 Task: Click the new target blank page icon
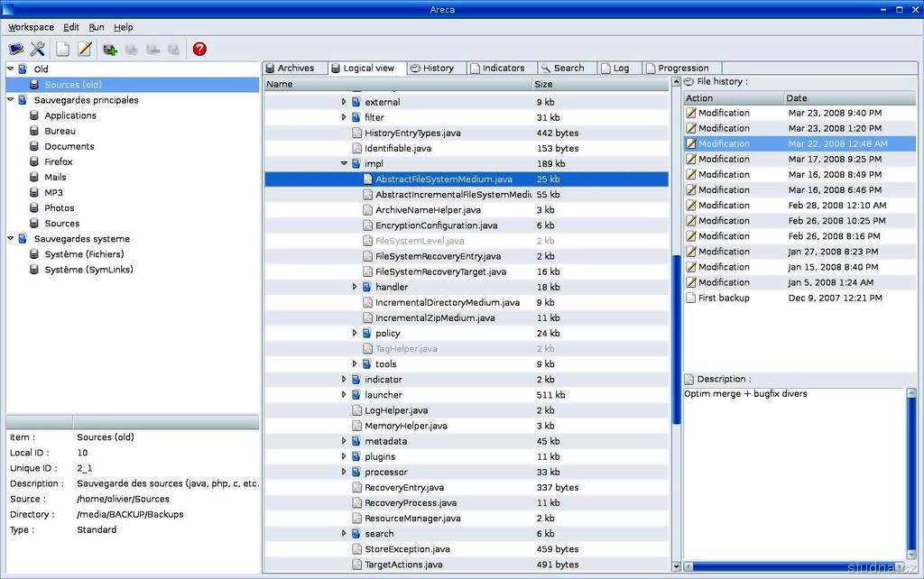pos(62,49)
